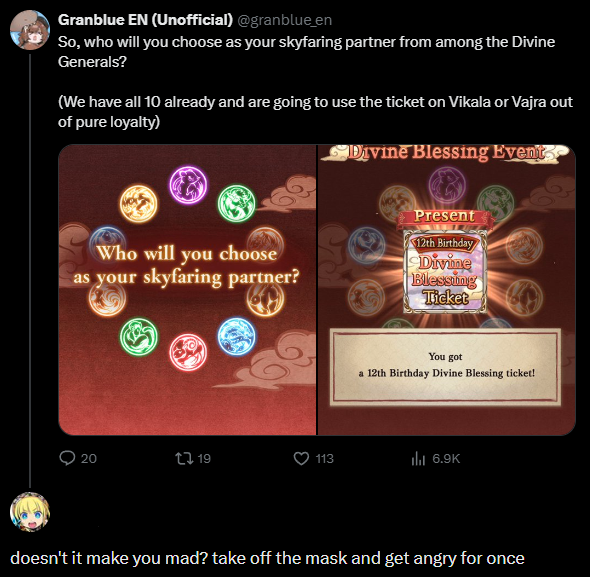
Task: Click the reply text about taking off mask
Action: click(267, 558)
